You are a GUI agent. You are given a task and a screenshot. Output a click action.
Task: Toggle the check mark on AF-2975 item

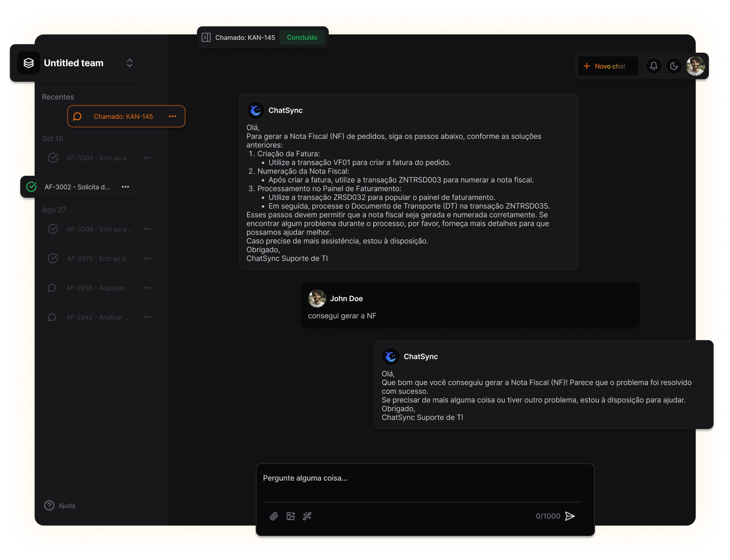tap(53, 258)
